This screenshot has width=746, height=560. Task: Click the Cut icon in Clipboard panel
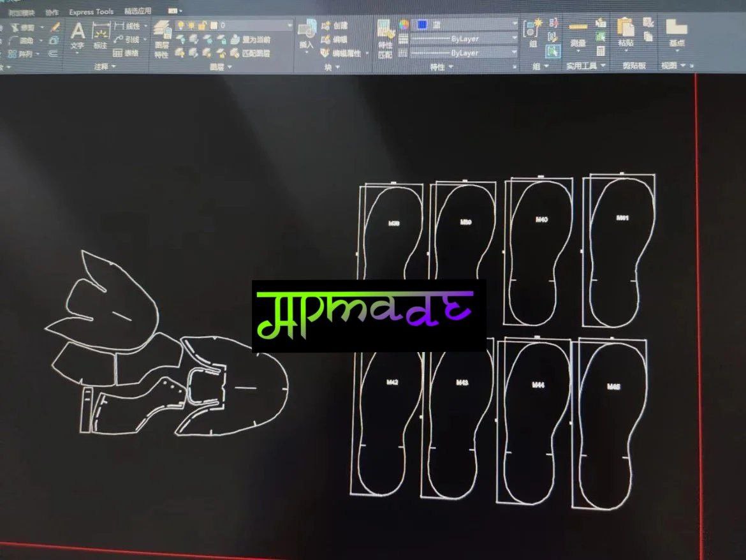point(648,22)
